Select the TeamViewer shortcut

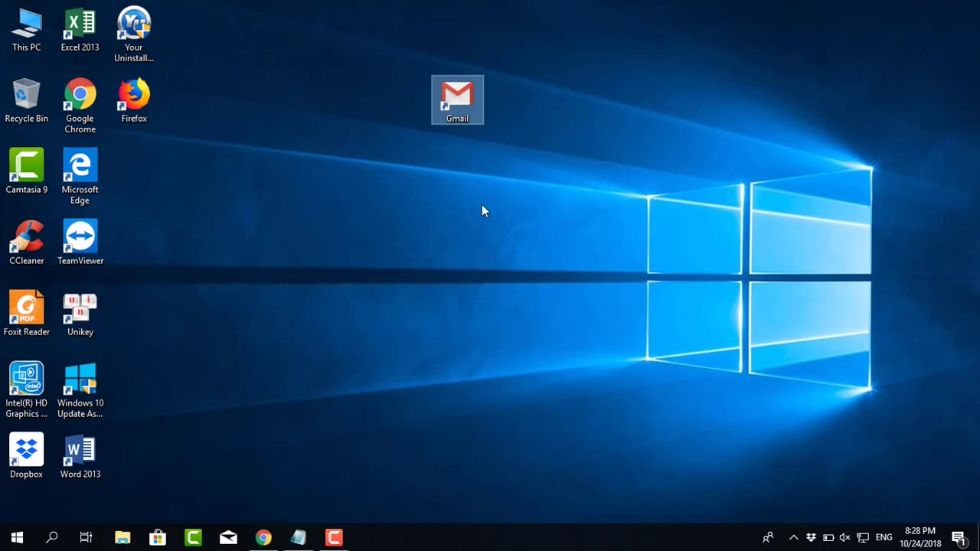pyautogui.click(x=80, y=243)
